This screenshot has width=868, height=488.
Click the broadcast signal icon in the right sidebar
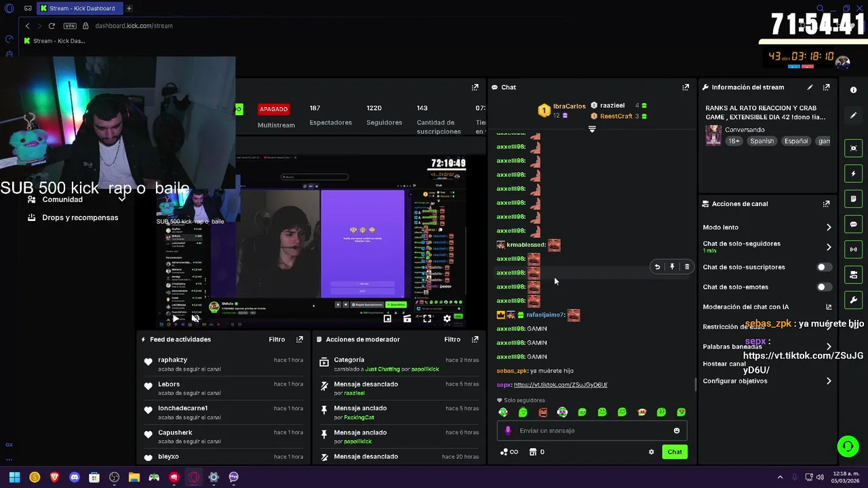(x=854, y=249)
